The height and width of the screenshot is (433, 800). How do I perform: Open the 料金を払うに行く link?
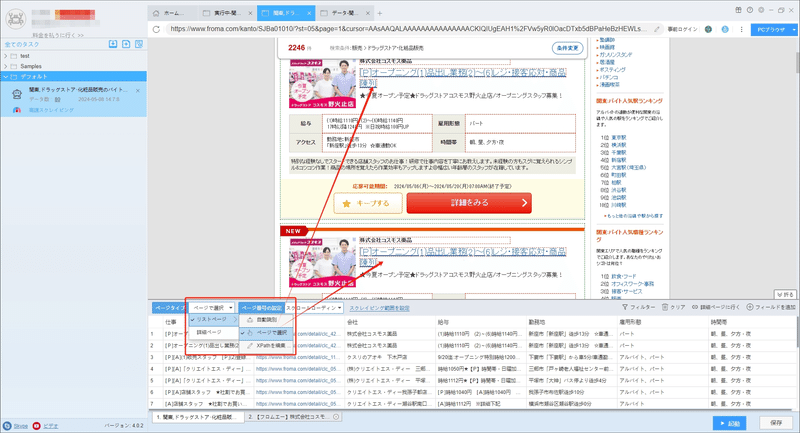(x=58, y=35)
